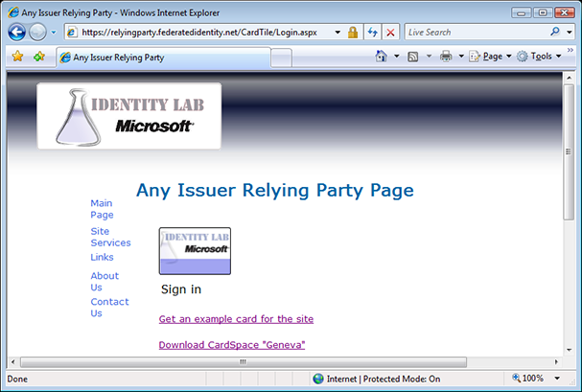Follow the Download CardSpace "Geneva" link
This screenshot has height=392, width=582.
pos(231,344)
